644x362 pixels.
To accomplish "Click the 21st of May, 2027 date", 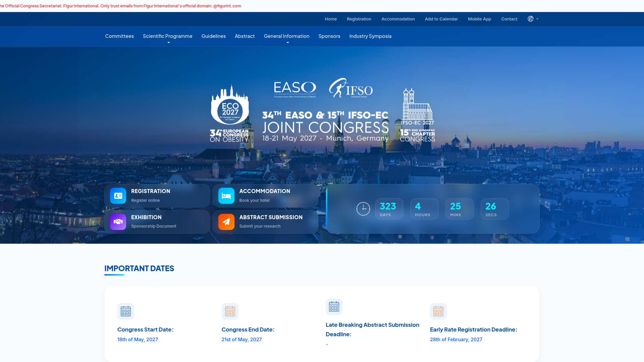I will pyautogui.click(x=242, y=340).
